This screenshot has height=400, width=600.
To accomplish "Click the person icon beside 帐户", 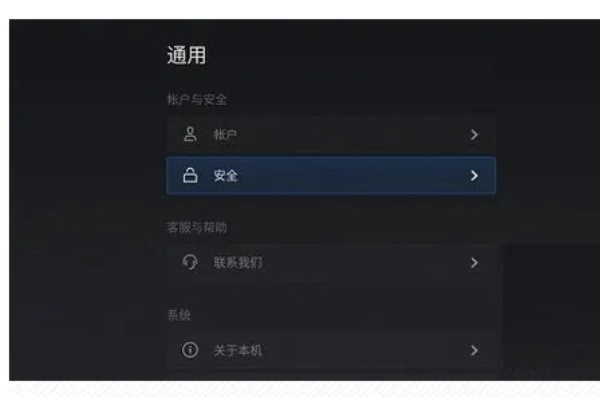I will click(x=190, y=134).
